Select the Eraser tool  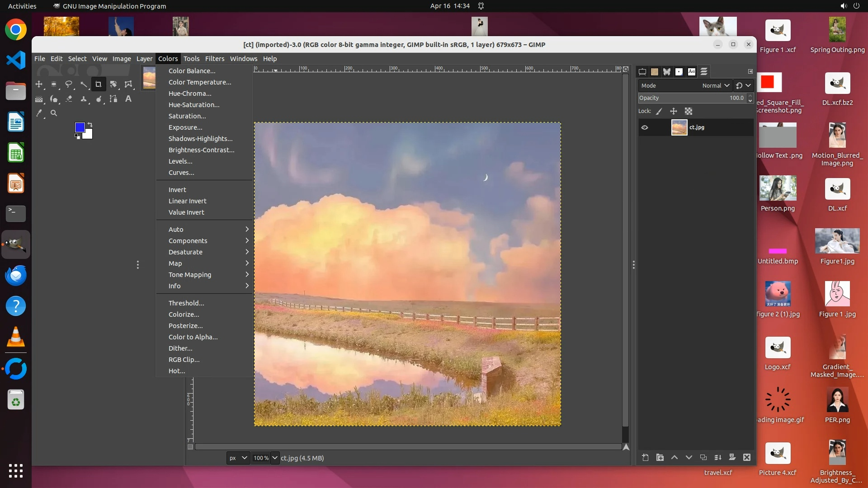point(69,99)
